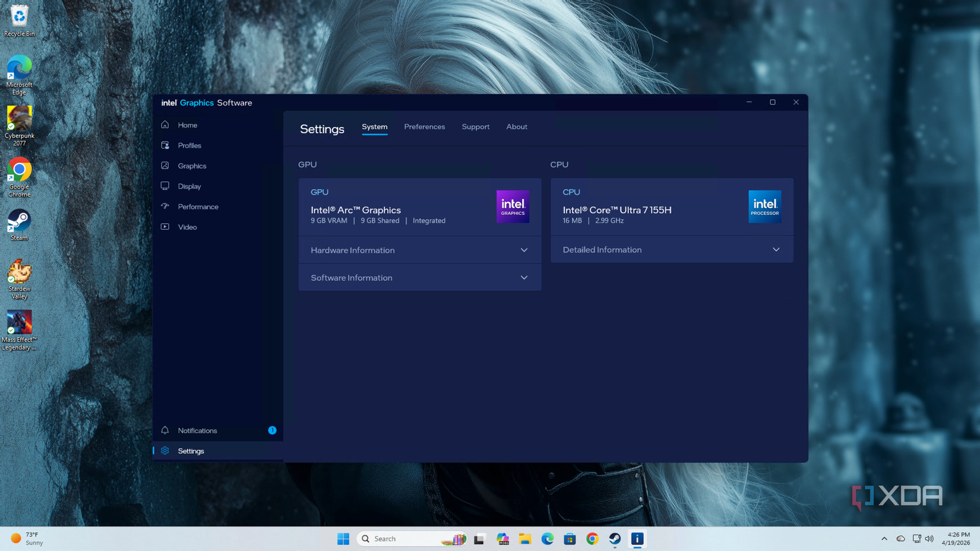Open Steam from the taskbar
This screenshot has height=551, width=980.
pos(615,539)
